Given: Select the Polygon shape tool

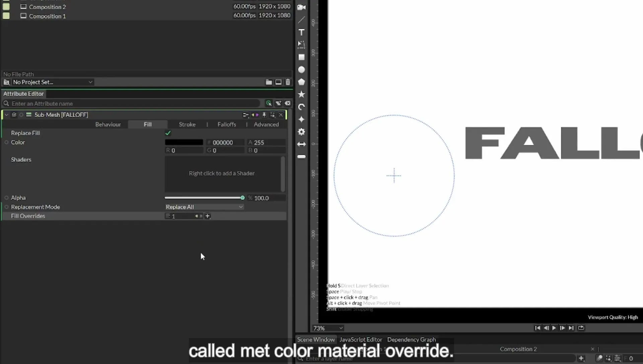Looking at the screenshot, I should pyautogui.click(x=301, y=82).
